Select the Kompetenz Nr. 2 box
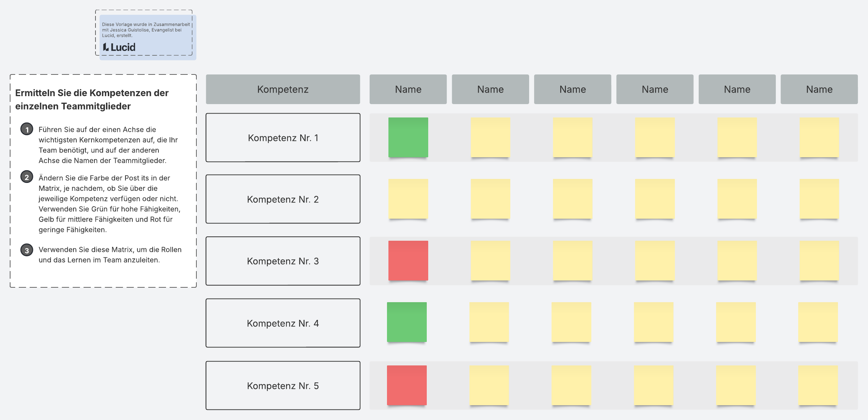The image size is (868, 420). 283,199
